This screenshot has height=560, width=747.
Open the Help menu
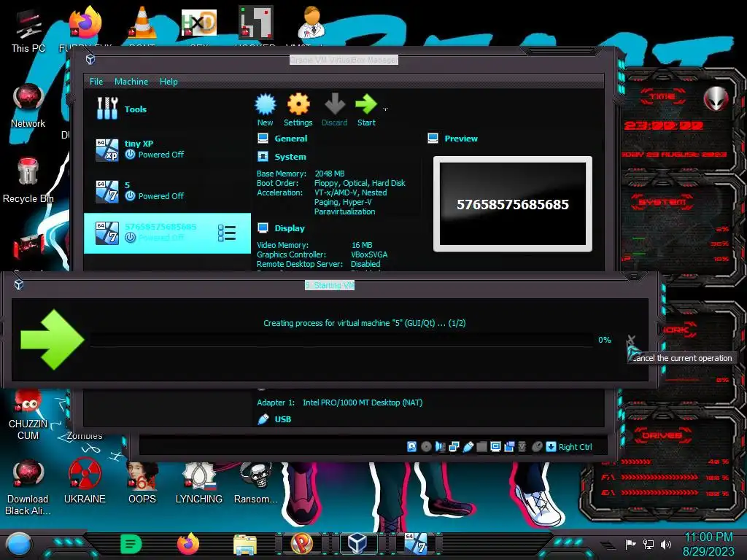[169, 82]
